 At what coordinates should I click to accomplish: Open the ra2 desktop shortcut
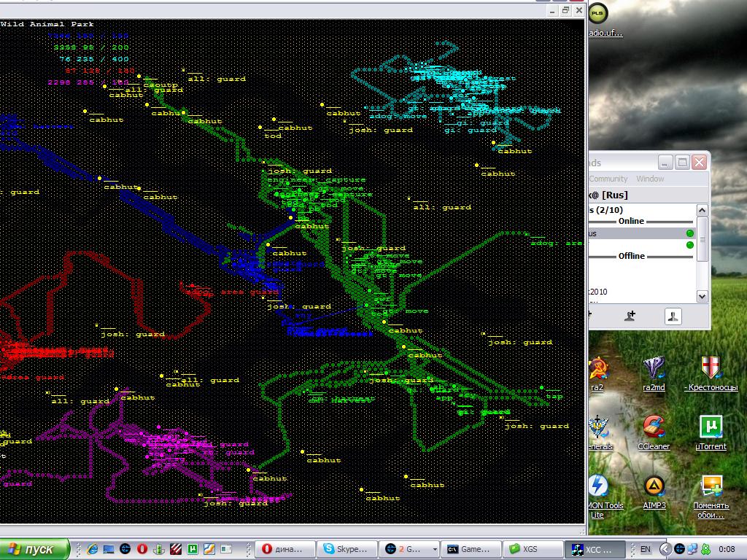pos(597,374)
